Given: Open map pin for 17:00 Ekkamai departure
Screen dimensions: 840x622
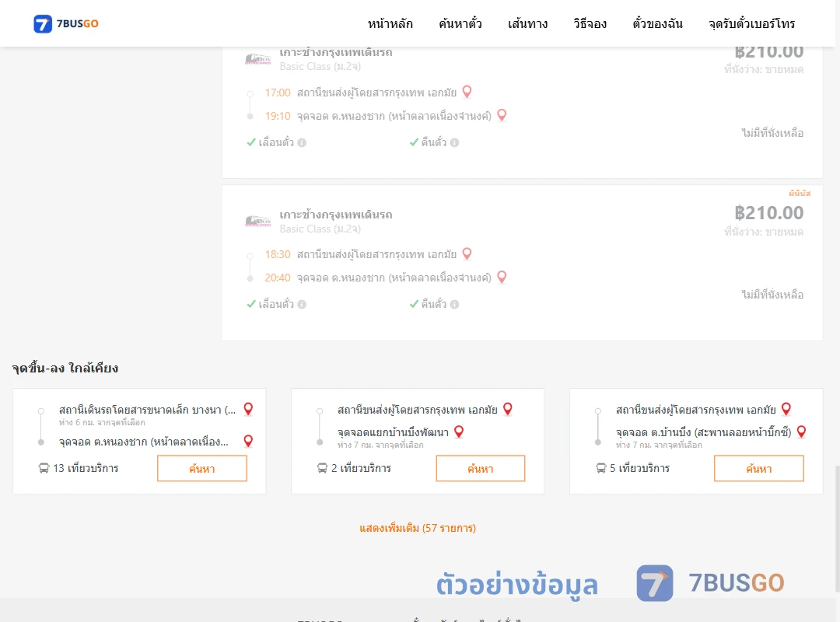Looking at the screenshot, I should coord(467,93).
